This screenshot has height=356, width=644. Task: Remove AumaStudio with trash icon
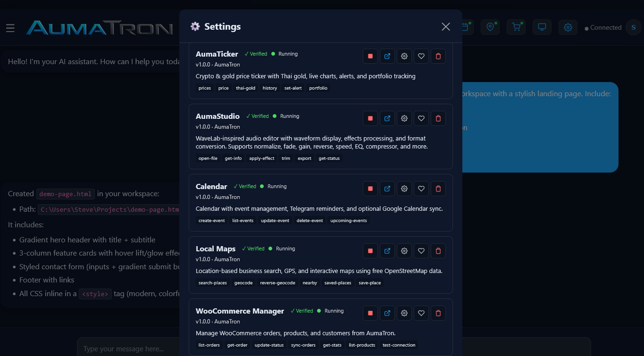pos(438,118)
